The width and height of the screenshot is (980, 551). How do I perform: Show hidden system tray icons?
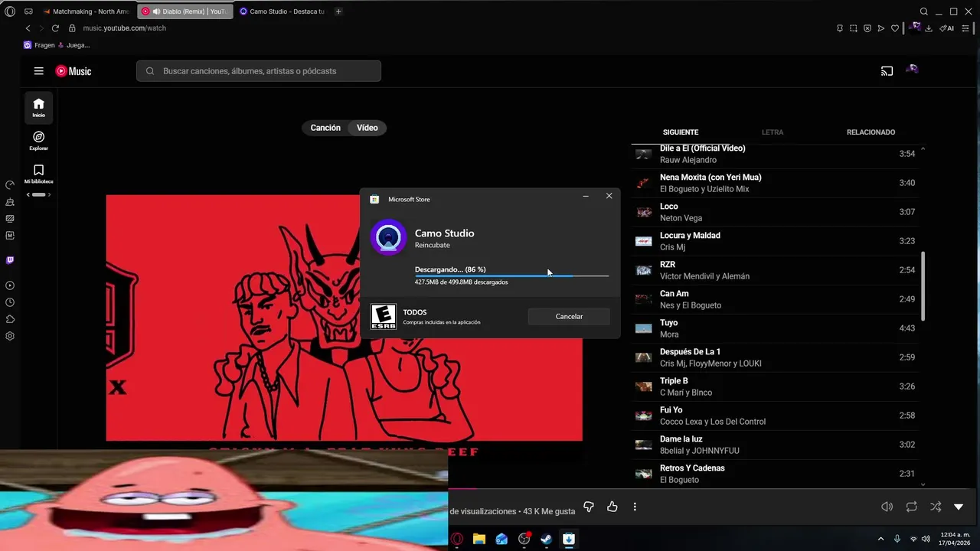coord(880,539)
